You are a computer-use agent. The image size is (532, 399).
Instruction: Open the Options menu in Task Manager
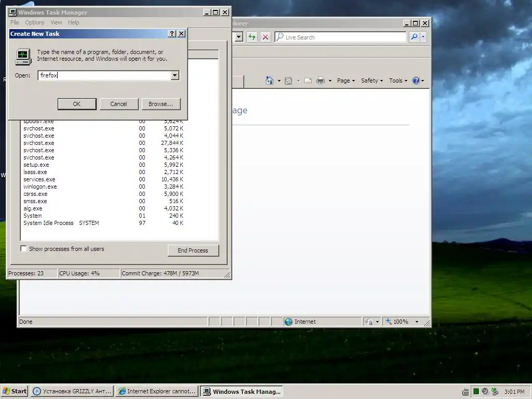35,22
